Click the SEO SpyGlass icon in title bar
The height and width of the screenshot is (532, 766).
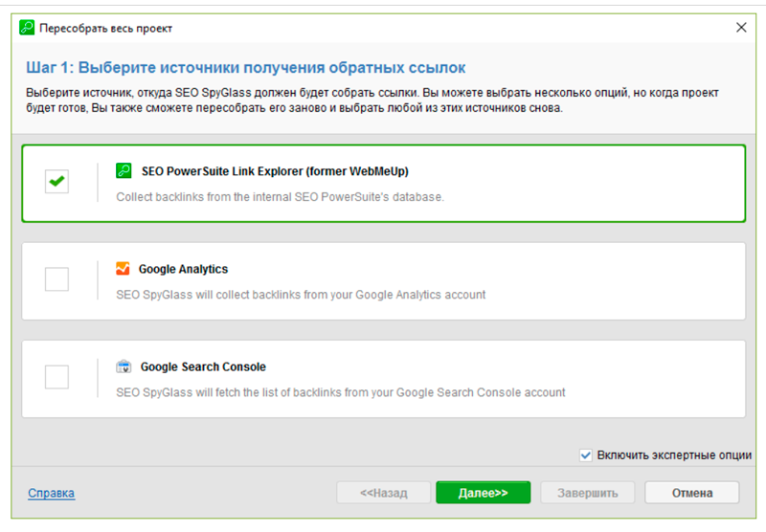[x=27, y=28]
